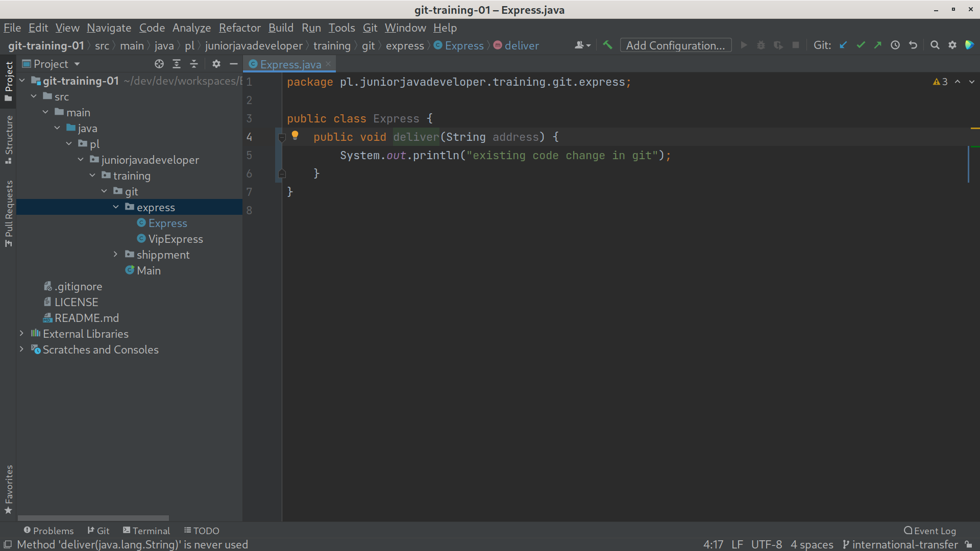Expand External Libraries node
Viewport: 980px width, 551px height.
click(22, 334)
